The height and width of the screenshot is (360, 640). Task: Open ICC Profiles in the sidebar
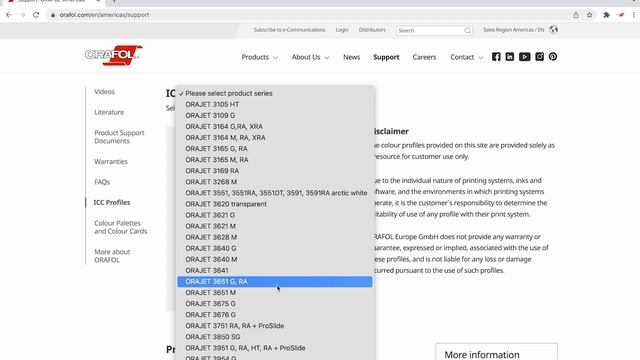tap(112, 202)
